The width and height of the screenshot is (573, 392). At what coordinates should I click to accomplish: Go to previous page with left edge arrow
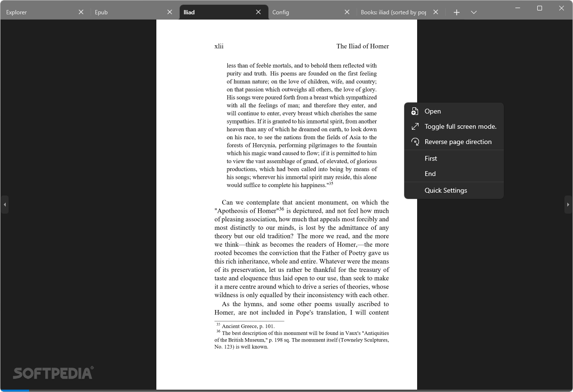(x=4, y=205)
